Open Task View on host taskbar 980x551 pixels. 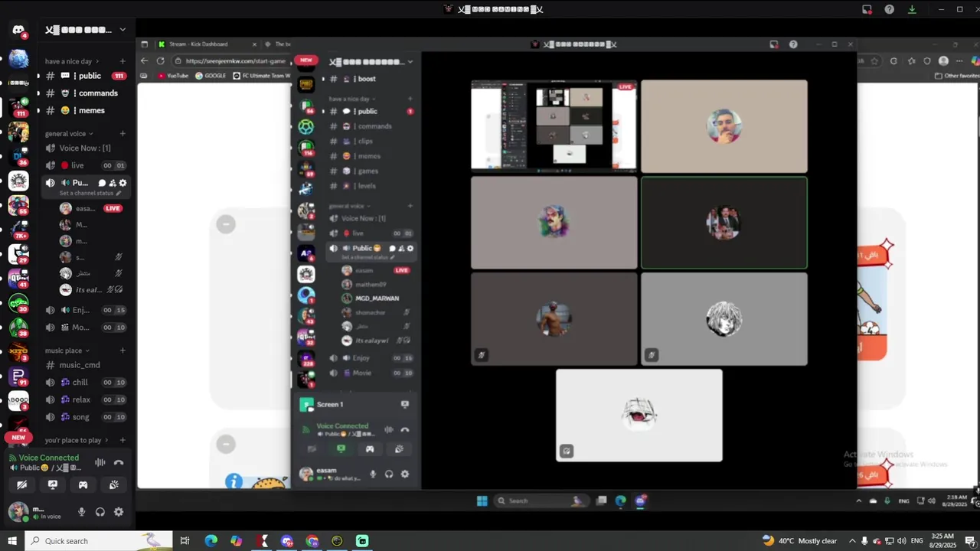pyautogui.click(x=185, y=541)
